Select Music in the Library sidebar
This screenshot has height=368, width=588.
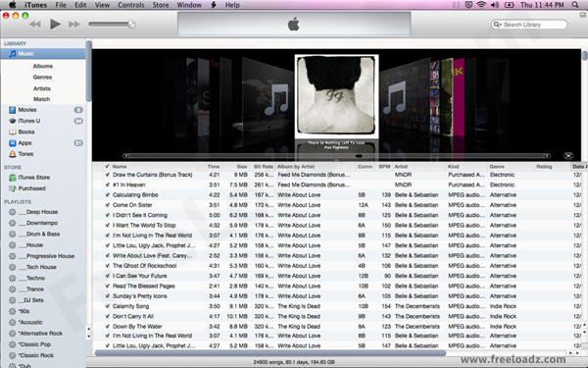43,54
